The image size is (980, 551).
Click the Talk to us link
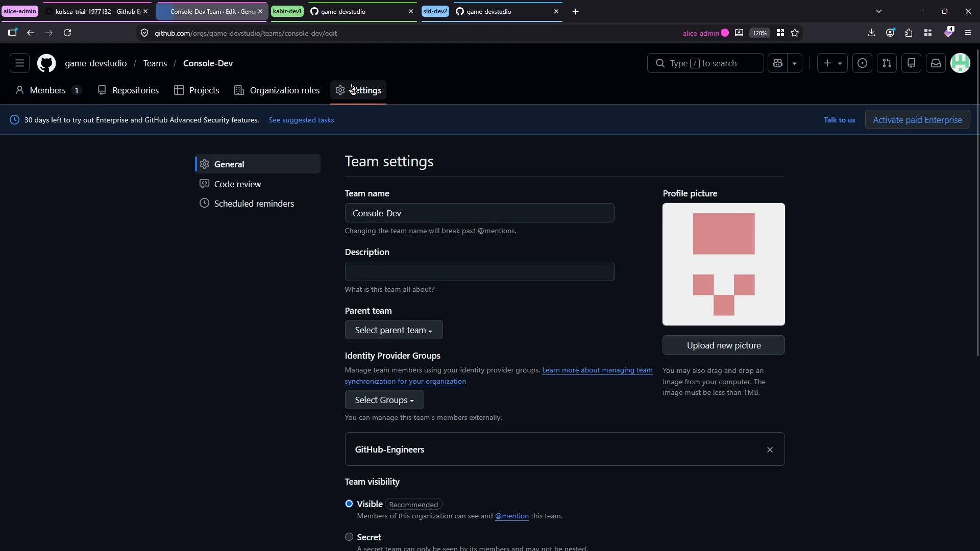[839, 120]
